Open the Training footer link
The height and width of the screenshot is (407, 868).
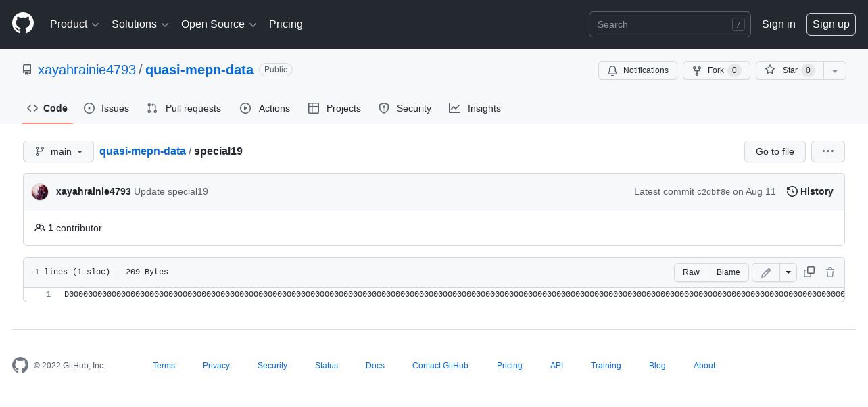[x=606, y=366]
